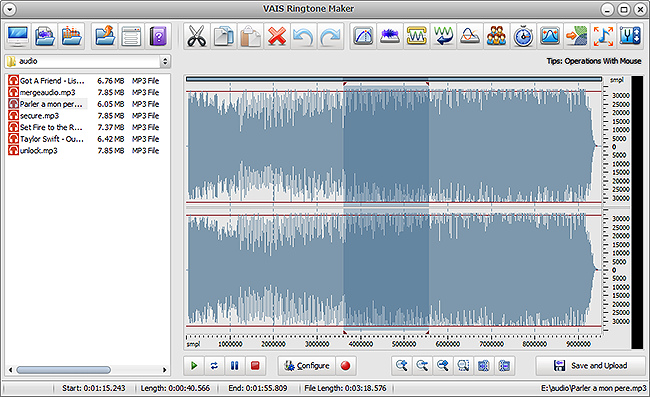
Task: Pause the audio playback
Action: pyautogui.click(x=234, y=366)
